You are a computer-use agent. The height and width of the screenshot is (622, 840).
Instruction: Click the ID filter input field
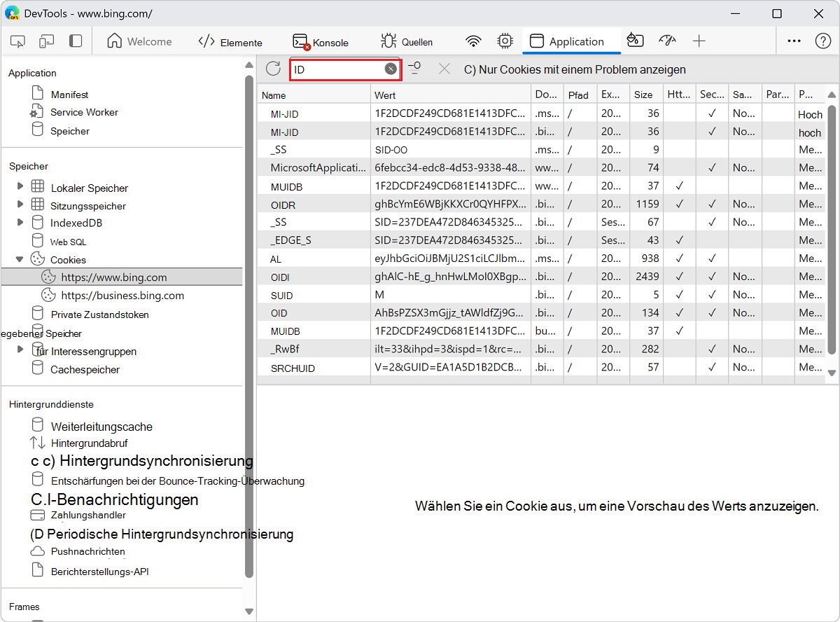337,69
